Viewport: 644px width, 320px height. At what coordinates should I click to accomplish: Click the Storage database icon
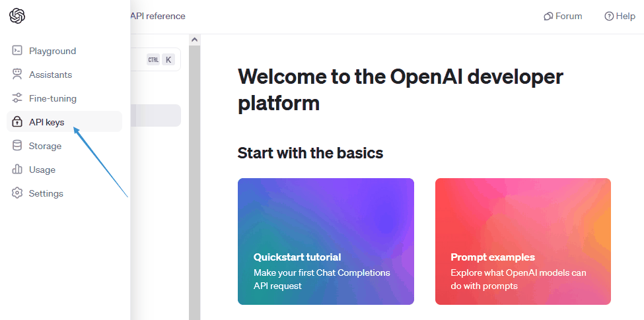coord(17,146)
